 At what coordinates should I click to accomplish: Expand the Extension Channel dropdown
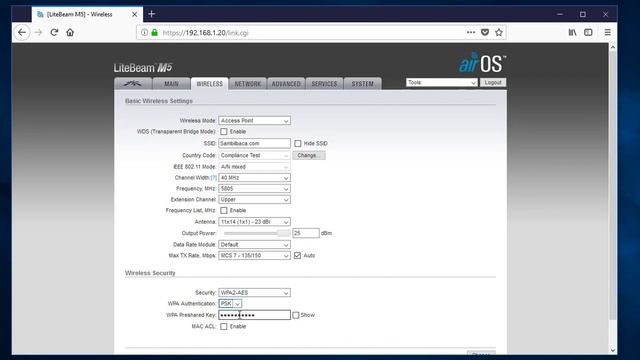tap(254, 200)
